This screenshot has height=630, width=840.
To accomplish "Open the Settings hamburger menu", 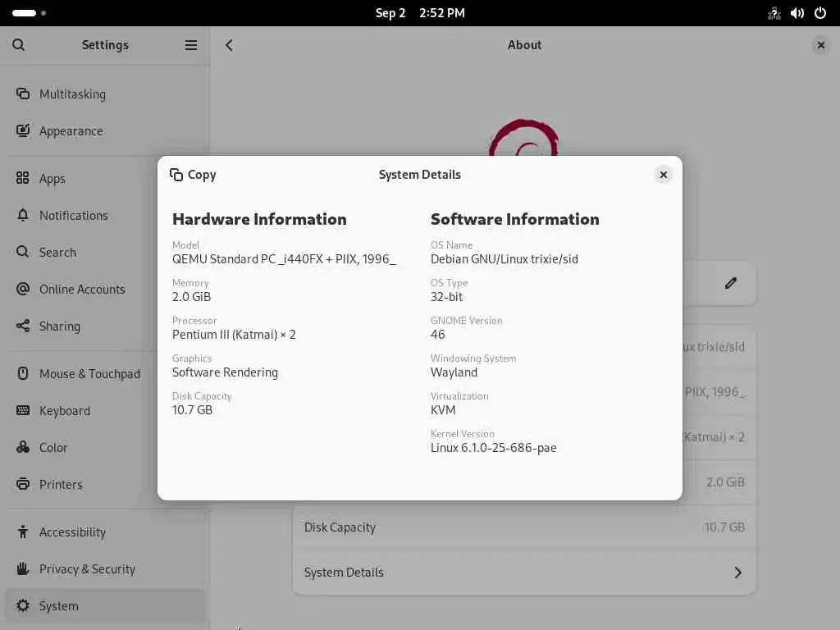I will point(190,45).
